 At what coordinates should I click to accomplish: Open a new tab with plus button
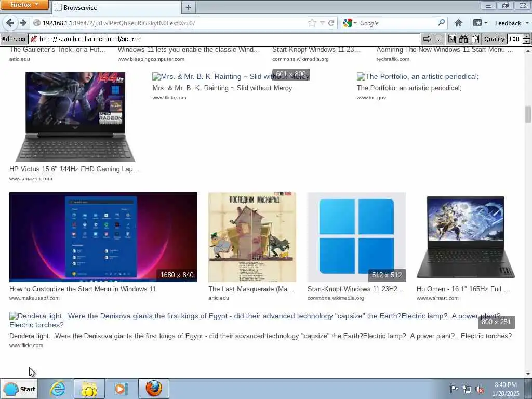189,7
